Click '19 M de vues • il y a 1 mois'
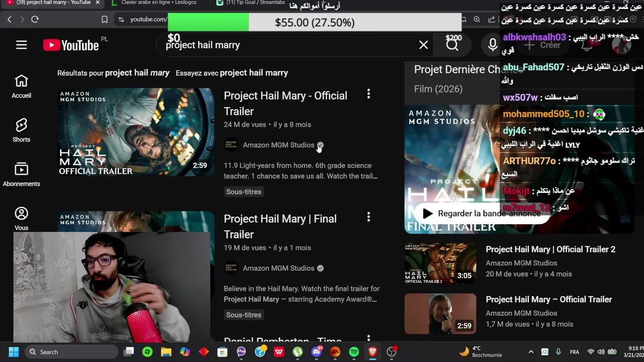This screenshot has width=644, height=362. click(x=267, y=248)
